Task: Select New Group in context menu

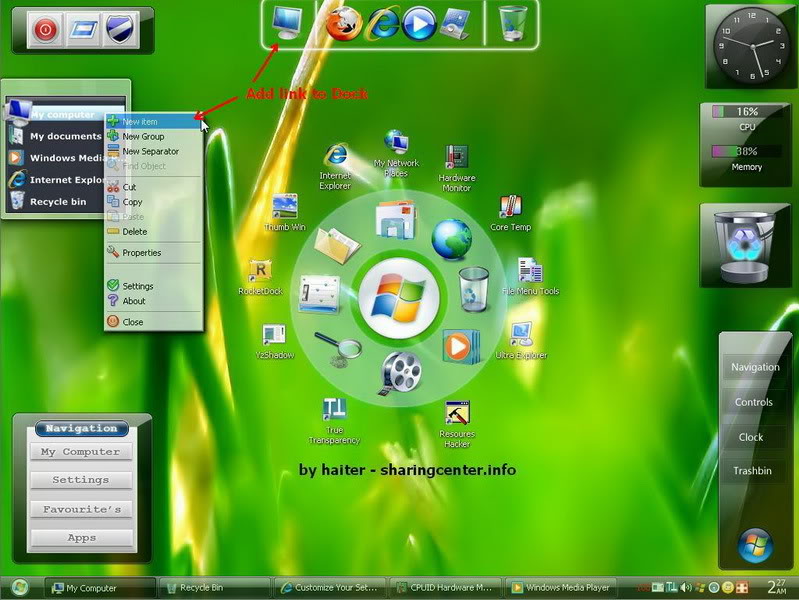Action: (x=153, y=136)
